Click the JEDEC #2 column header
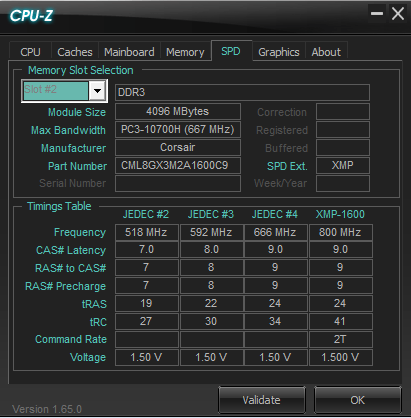This screenshot has width=411, height=418. coord(146,214)
